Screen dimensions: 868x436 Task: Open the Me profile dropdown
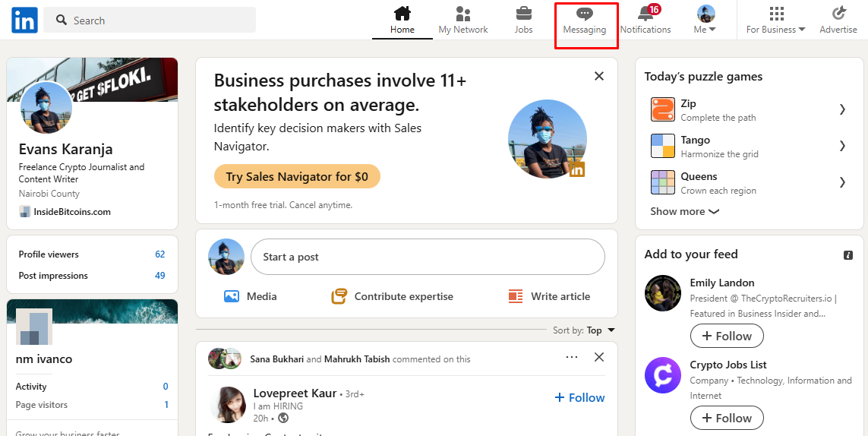[x=705, y=21]
